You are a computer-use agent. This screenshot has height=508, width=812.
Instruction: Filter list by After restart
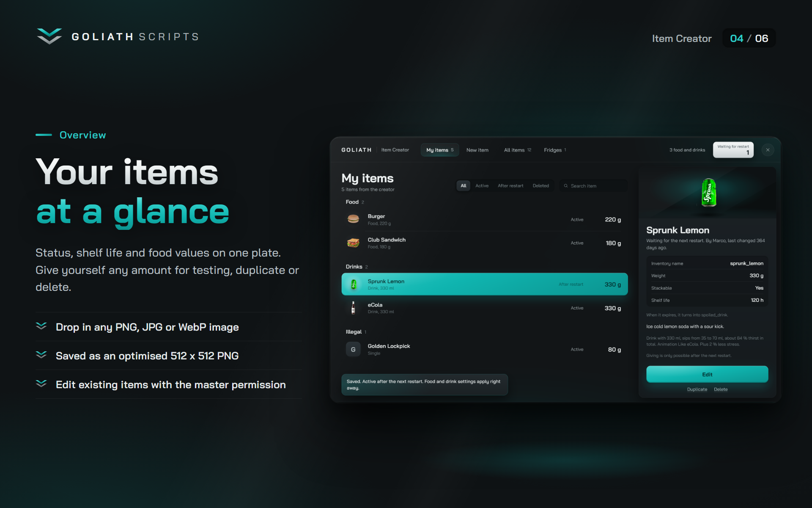tap(510, 186)
